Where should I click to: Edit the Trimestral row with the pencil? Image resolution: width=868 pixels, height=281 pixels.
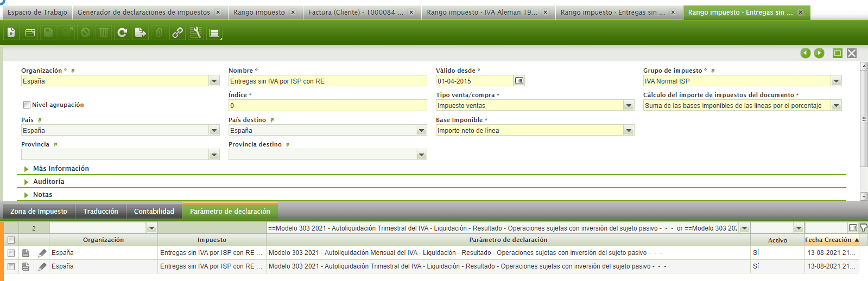click(x=42, y=266)
